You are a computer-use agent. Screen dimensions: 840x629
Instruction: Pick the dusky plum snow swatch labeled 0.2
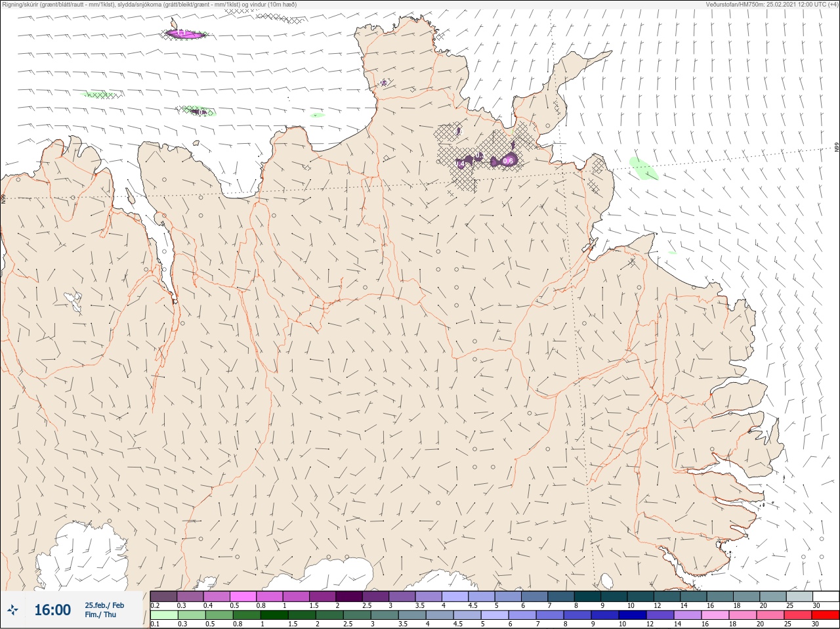tap(163, 596)
